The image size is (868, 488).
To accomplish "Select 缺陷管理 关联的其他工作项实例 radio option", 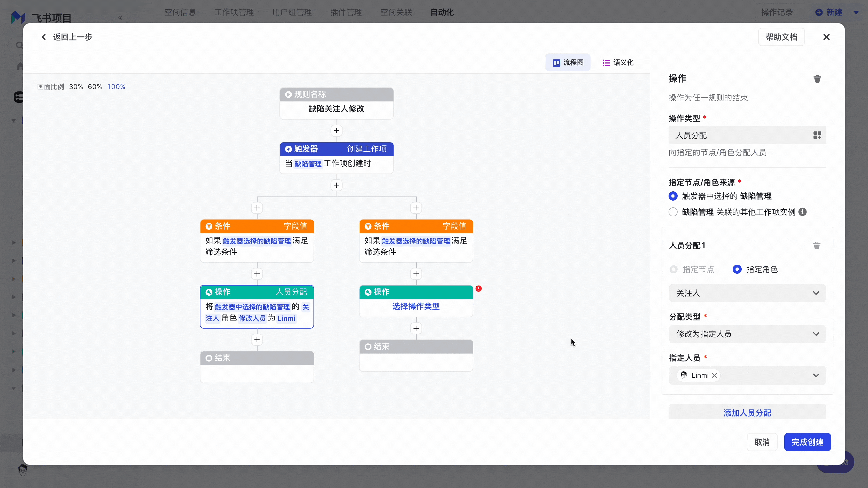I will point(673,212).
